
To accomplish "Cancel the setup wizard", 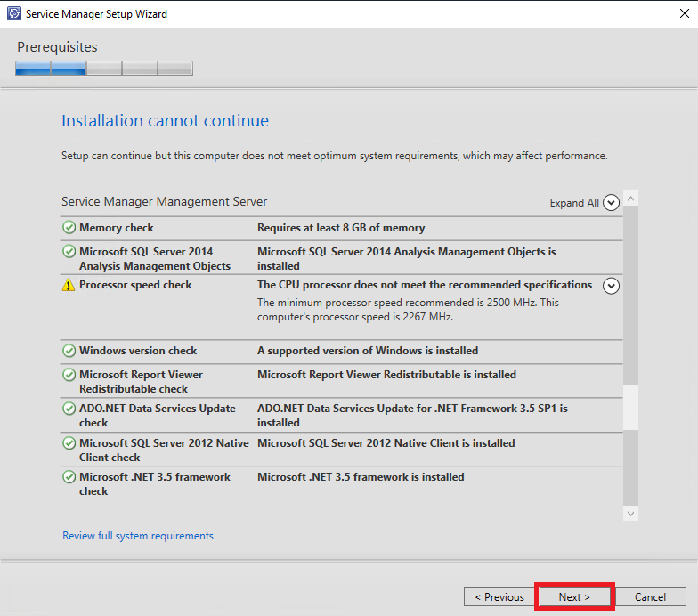I will pos(650,596).
